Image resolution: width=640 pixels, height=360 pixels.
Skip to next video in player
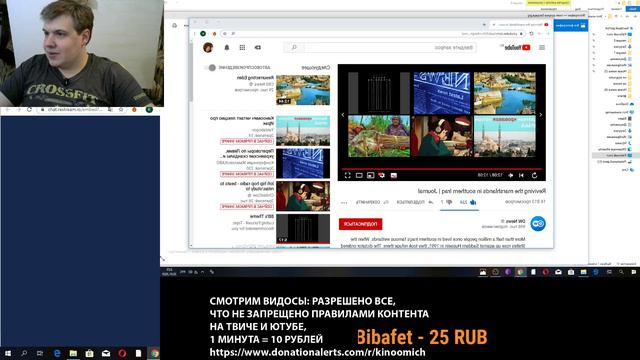tap(521, 176)
